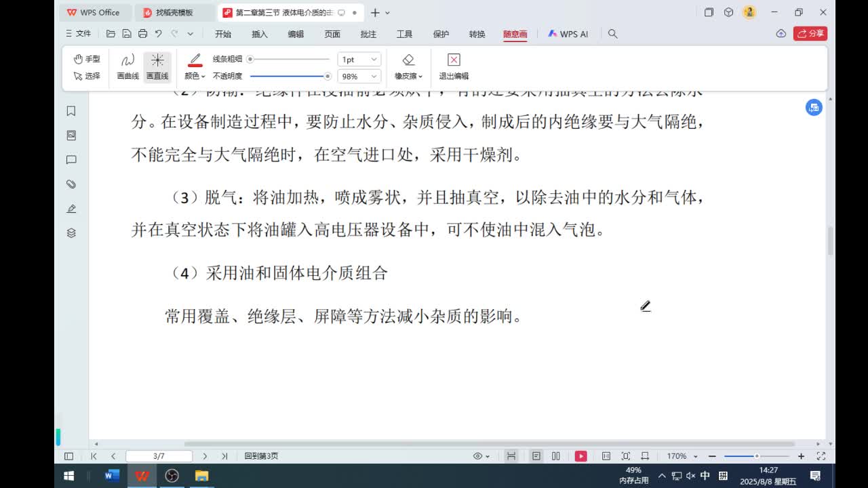Toggle single page view mode
This screenshot has height=488, width=868.
(x=536, y=456)
